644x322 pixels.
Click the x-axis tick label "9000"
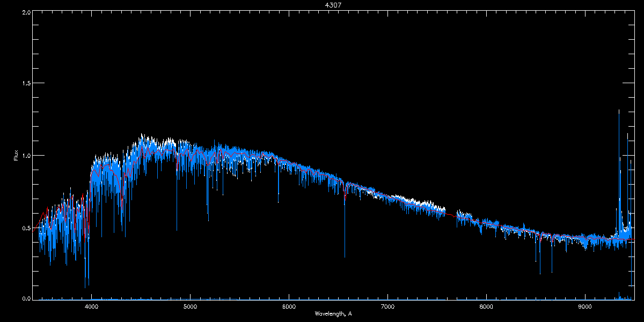pyautogui.click(x=585, y=307)
